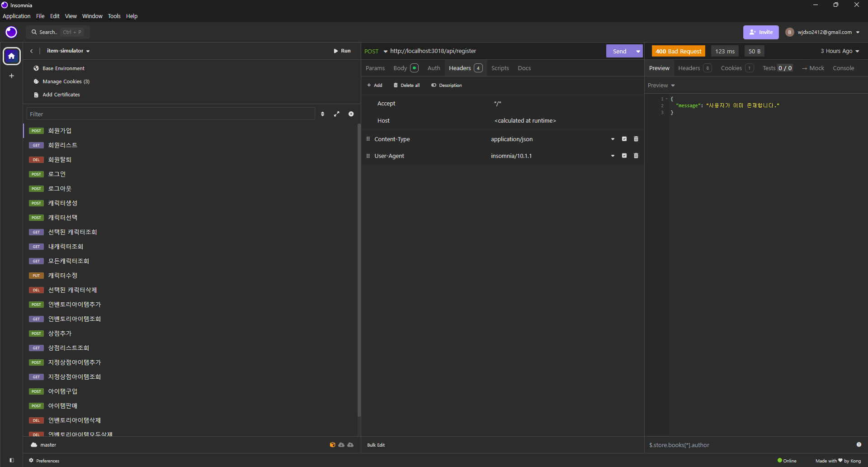
Task: Switch to the Params tab
Action: coord(375,68)
